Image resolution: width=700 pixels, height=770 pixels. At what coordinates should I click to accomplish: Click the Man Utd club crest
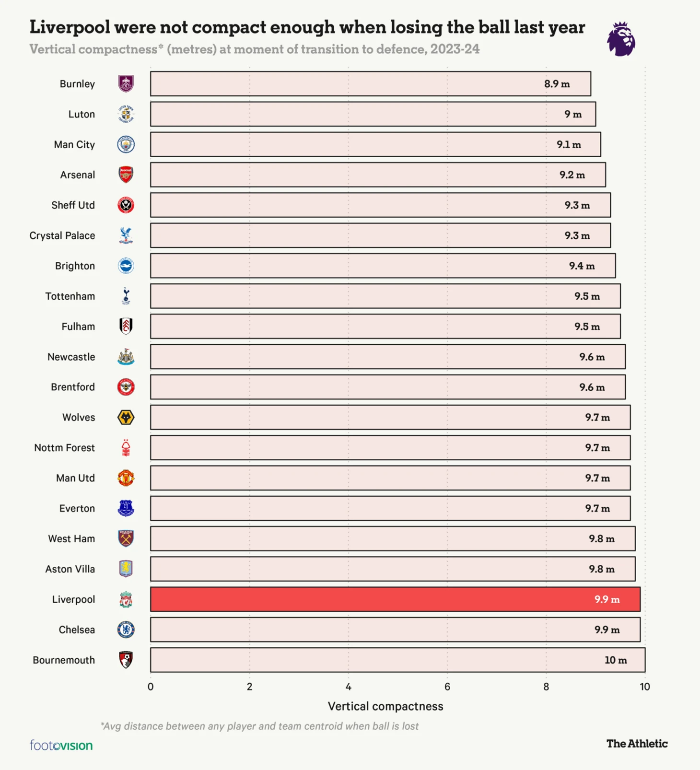click(126, 478)
